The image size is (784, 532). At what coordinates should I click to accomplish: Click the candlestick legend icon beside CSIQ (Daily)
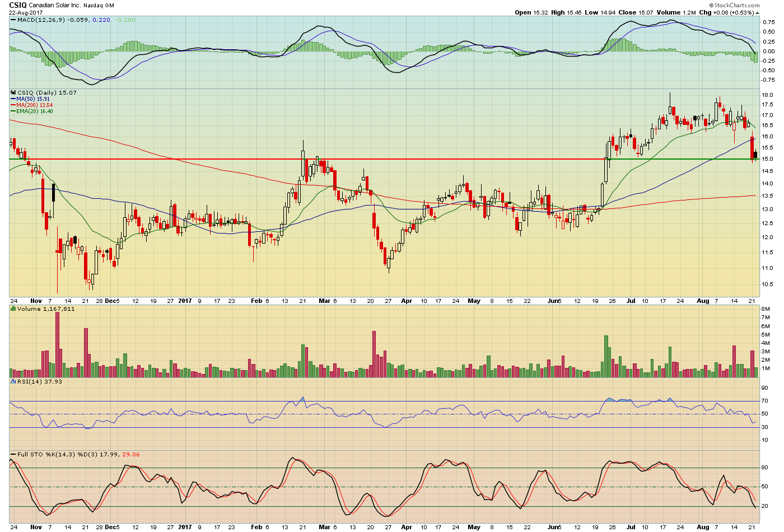pyautogui.click(x=13, y=92)
